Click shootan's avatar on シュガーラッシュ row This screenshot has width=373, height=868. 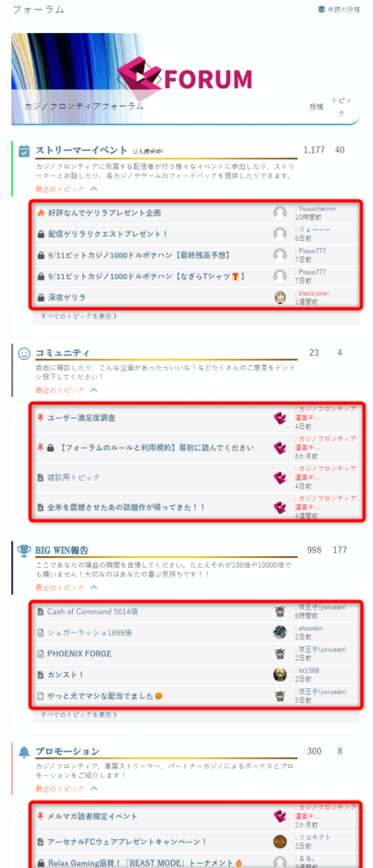point(280,632)
